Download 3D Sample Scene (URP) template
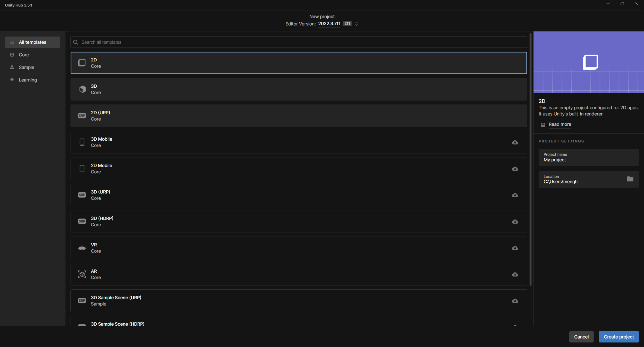The height and width of the screenshot is (347, 644). [x=515, y=301]
